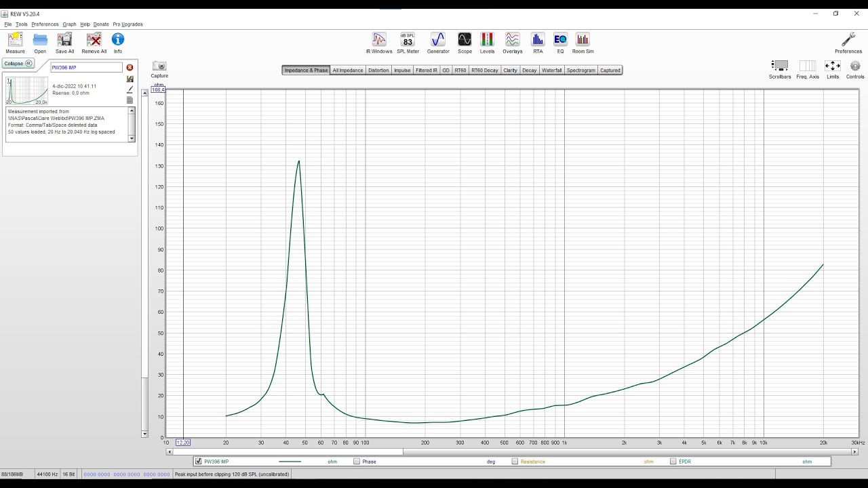Enable the Resistance trace checkbox
The height and width of the screenshot is (488, 868).
pyautogui.click(x=515, y=462)
